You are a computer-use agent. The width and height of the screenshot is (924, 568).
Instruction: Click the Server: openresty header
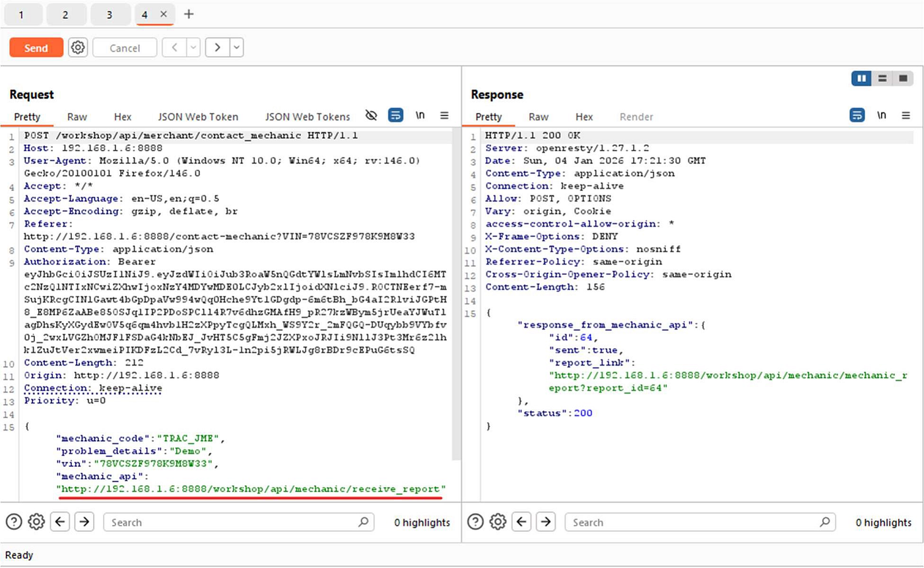pyautogui.click(x=567, y=148)
